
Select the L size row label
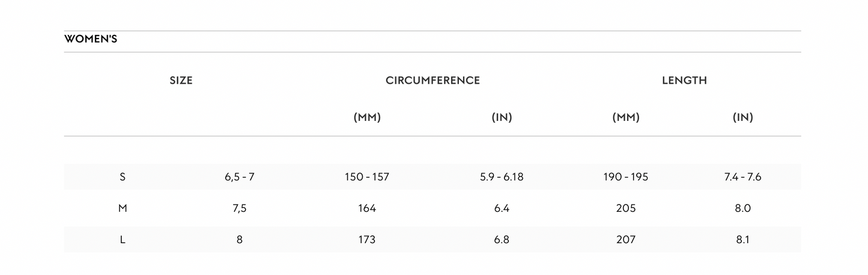coord(123,239)
